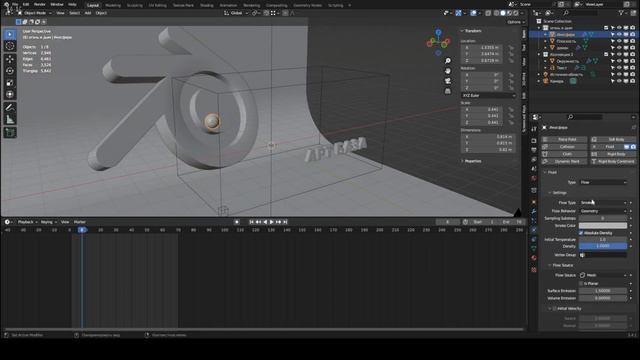This screenshot has width=640, height=360.
Task: Switch perspective/orthographic grid icon
Action: click(448, 91)
